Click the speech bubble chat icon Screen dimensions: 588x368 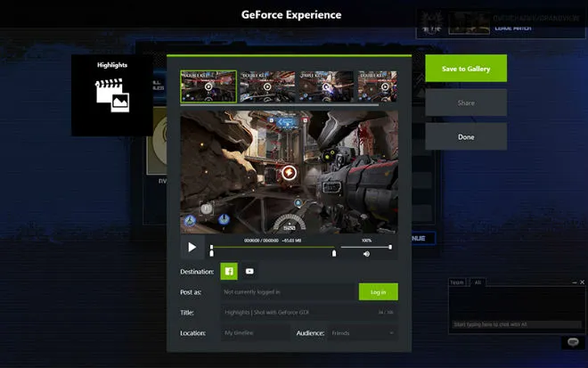pos(573,342)
